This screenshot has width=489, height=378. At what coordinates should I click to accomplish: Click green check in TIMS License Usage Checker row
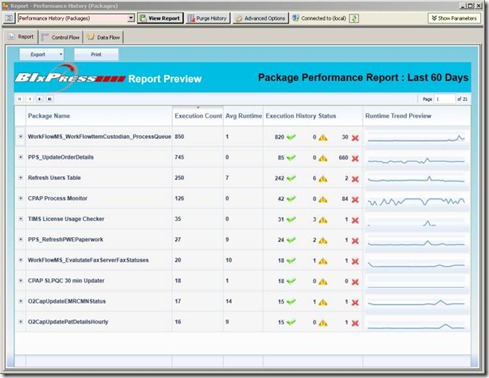[291, 220]
